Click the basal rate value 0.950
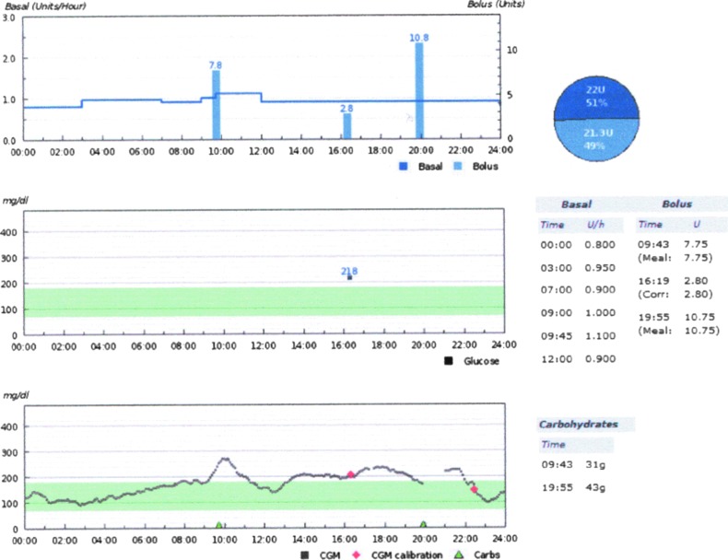728x560 pixels. [600, 268]
